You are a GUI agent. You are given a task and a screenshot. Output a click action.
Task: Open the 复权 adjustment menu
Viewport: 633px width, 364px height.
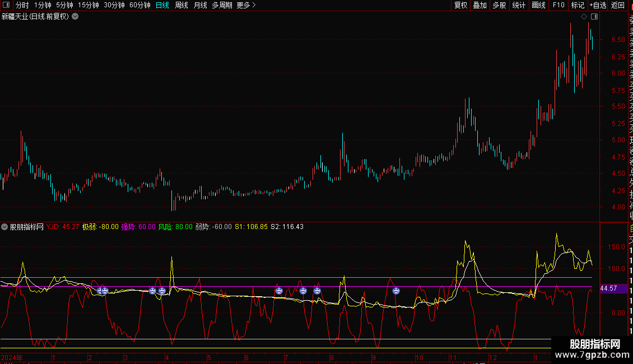(460, 5)
